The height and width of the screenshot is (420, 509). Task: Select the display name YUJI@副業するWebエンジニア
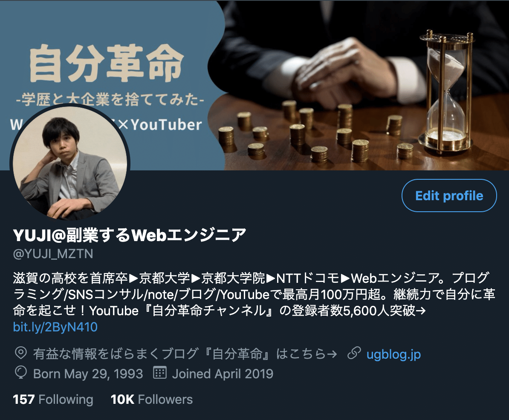pyautogui.click(x=130, y=235)
